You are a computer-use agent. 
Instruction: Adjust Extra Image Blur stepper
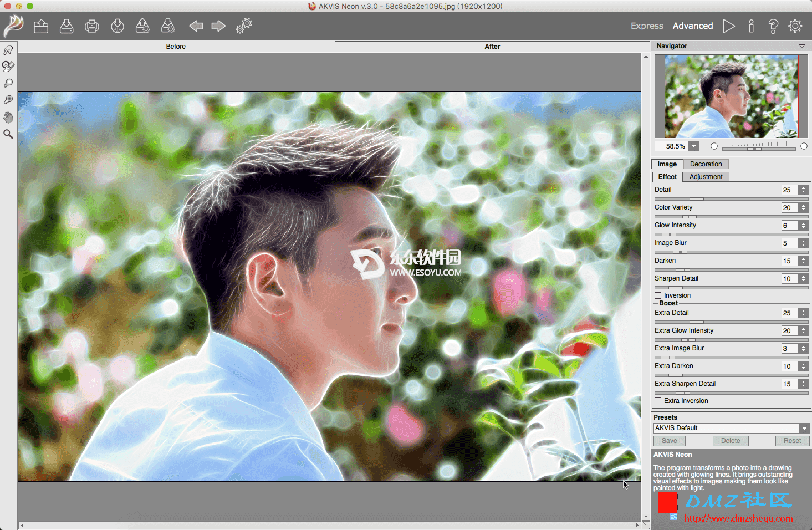pos(803,348)
